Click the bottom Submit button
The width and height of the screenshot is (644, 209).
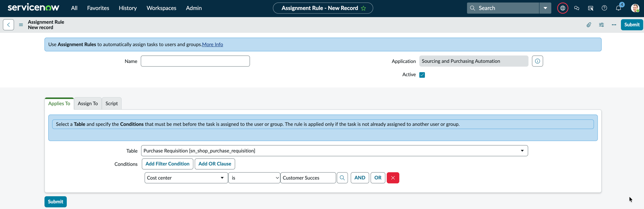coord(55,202)
